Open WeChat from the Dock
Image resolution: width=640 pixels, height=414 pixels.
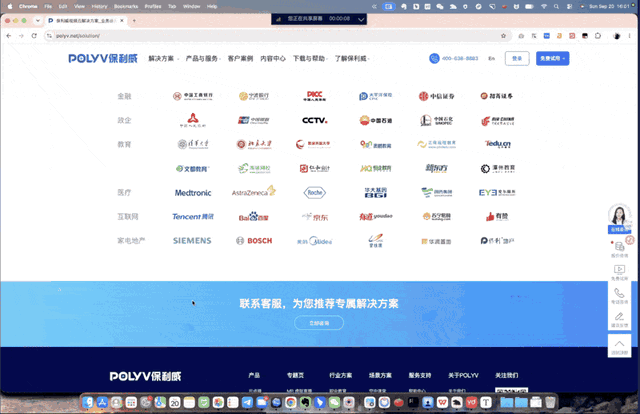334,403
